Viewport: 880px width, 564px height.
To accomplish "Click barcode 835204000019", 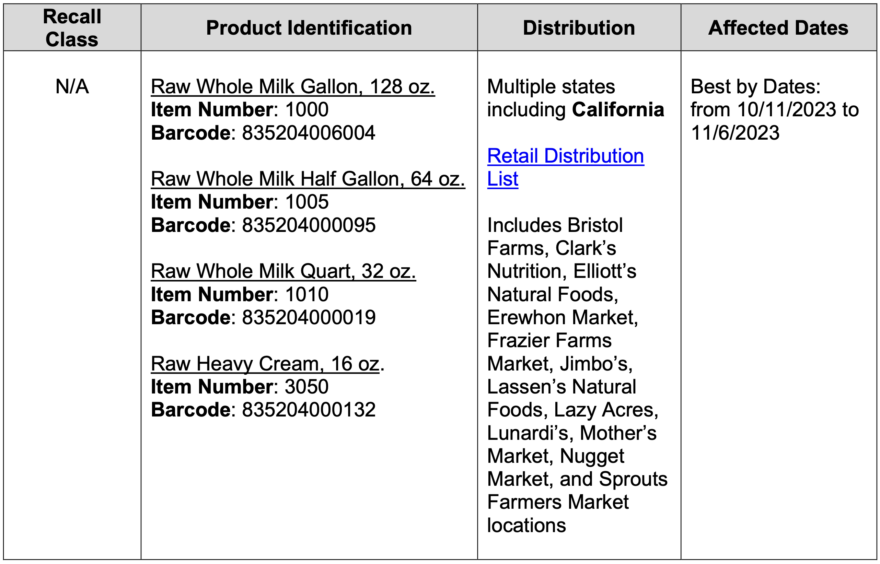I will [x=309, y=318].
